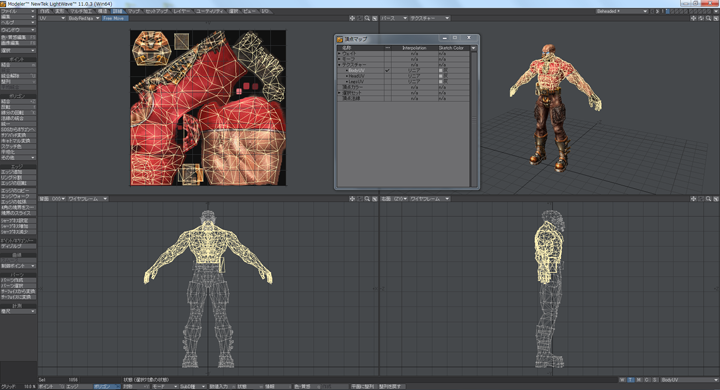Maximize the UV viewport using its corner icon

click(375, 18)
